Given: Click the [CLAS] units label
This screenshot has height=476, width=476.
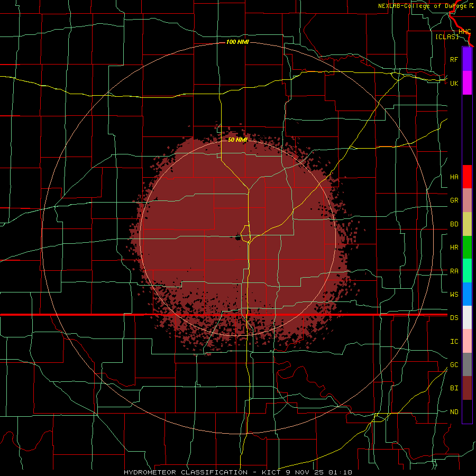Looking at the screenshot, I should [447, 36].
